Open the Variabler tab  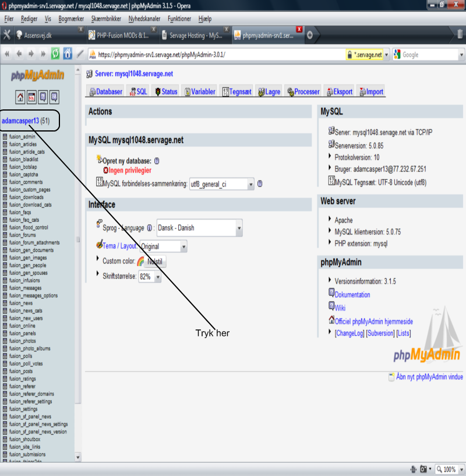(x=200, y=91)
